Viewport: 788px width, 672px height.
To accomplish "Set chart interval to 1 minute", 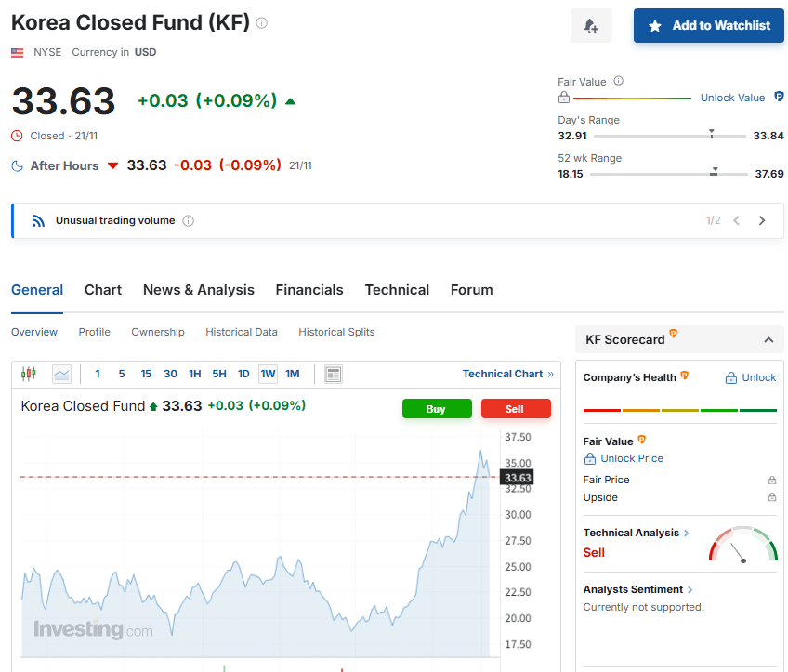I will coord(98,374).
